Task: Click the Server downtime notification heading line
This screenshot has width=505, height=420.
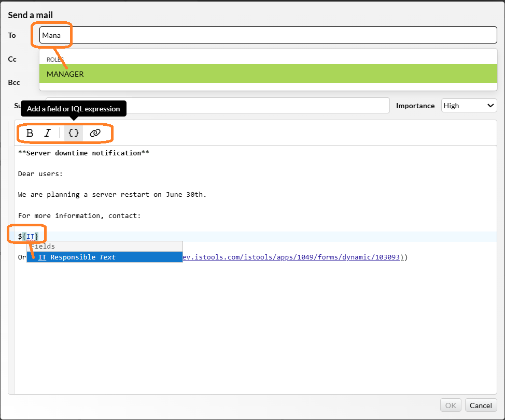Action: pyautogui.click(x=83, y=153)
